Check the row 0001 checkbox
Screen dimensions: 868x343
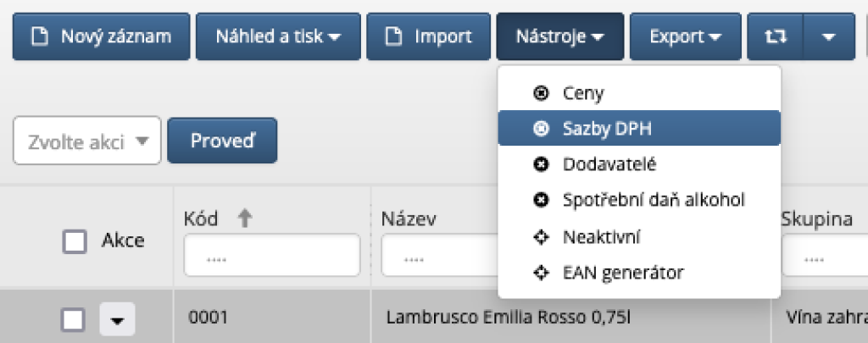[x=74, y=319]
